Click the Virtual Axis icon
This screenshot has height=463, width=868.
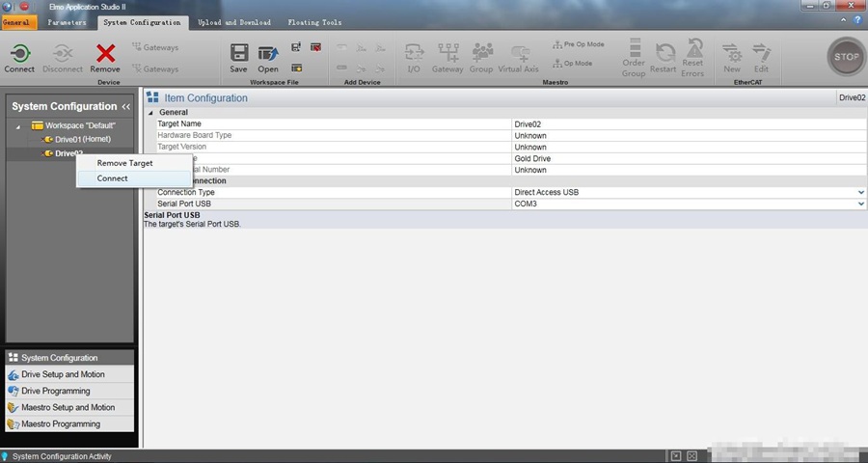tap(518, 53)
